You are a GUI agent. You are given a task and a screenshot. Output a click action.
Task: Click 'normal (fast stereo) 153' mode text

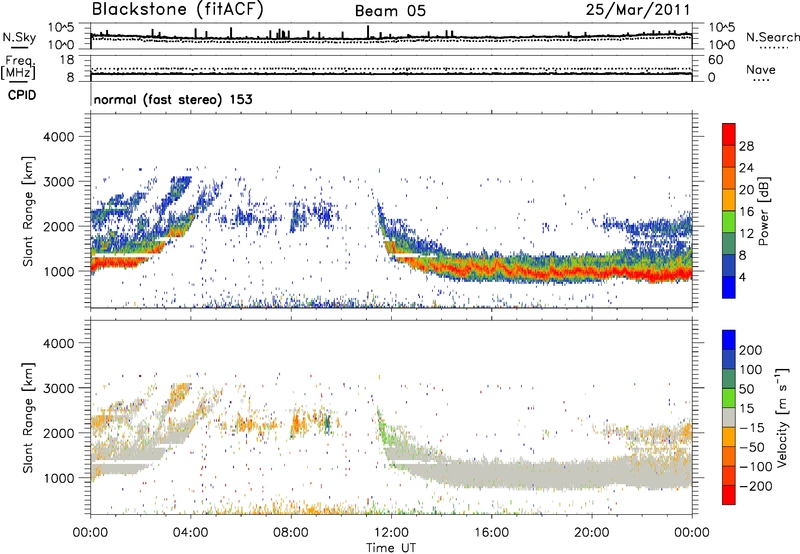point(173,99)
